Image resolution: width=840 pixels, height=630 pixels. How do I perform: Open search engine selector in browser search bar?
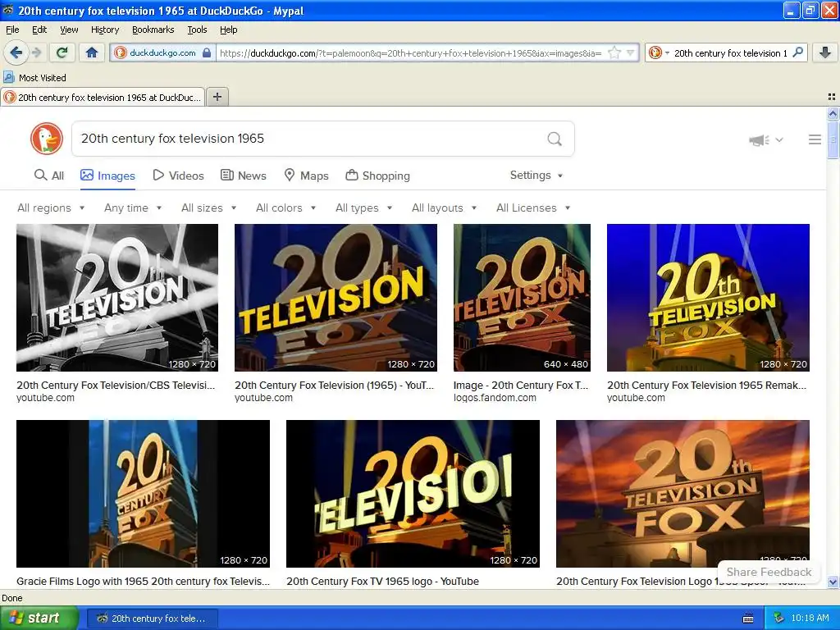coord(659,53)
